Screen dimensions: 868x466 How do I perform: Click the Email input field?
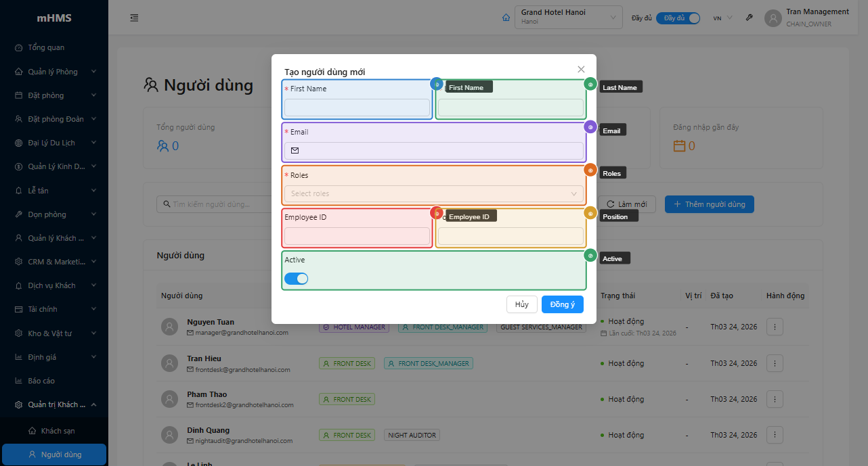[x=440, y=151]
